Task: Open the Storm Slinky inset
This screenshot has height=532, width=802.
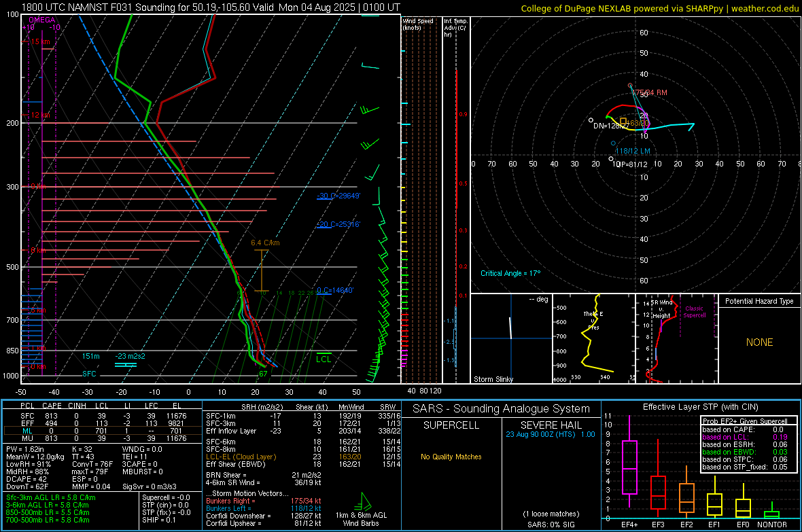Action: (511, 338)
